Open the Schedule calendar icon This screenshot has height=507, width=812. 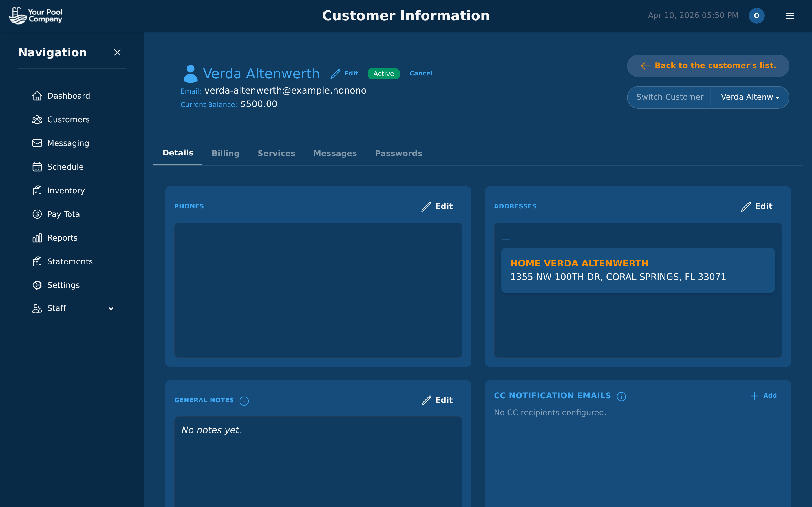tap(37, 167)
